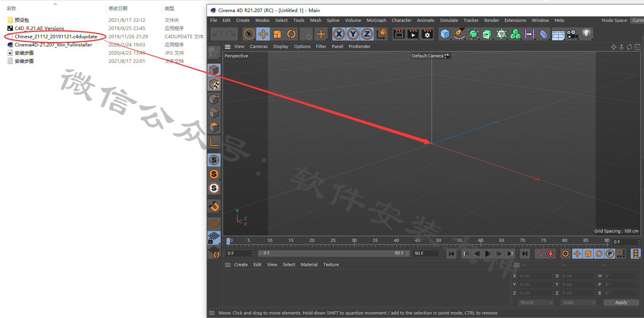
Task: Open the File menu
Action: 214,20
